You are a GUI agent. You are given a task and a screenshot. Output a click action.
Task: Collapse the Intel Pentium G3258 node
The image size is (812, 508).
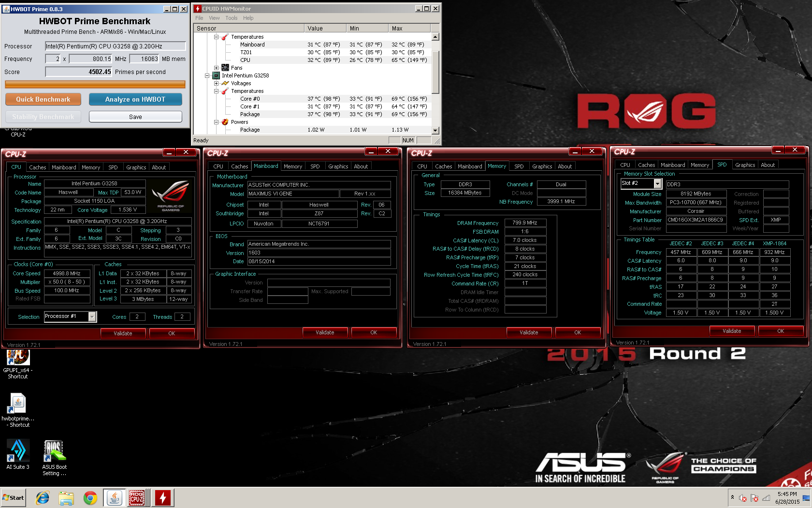pos(207,75)
